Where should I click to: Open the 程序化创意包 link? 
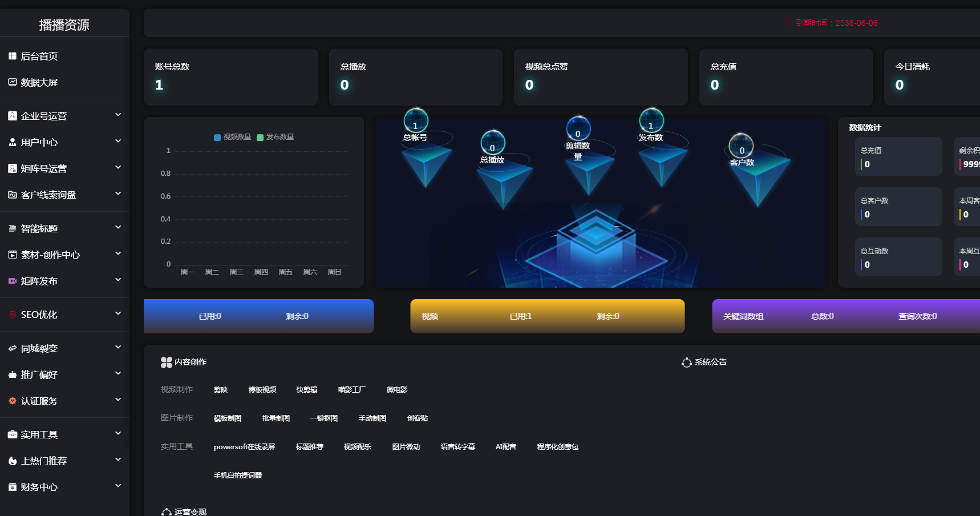558,447
